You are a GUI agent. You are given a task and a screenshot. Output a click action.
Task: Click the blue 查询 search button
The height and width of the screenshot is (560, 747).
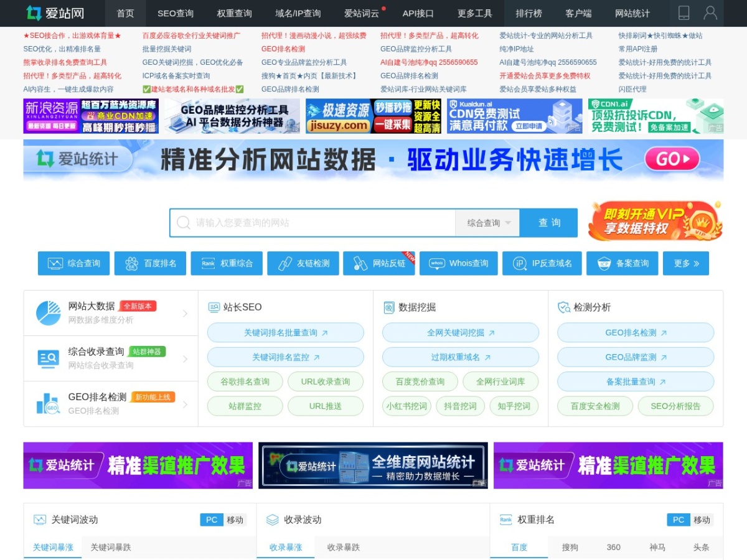coord(549,223)
